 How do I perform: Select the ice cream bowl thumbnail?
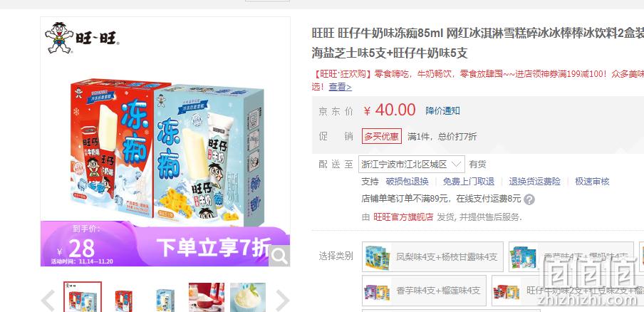[207, 297]
